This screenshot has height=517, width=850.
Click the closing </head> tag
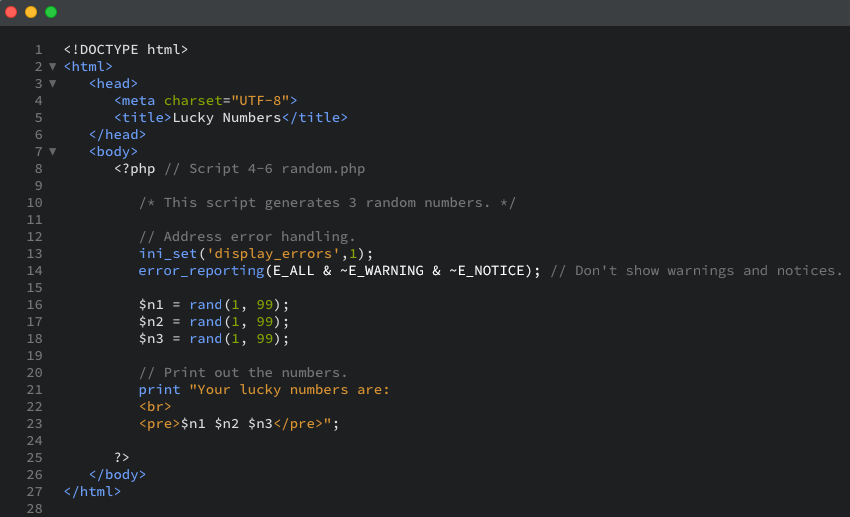pyautogui.click(x=117, y=134)
